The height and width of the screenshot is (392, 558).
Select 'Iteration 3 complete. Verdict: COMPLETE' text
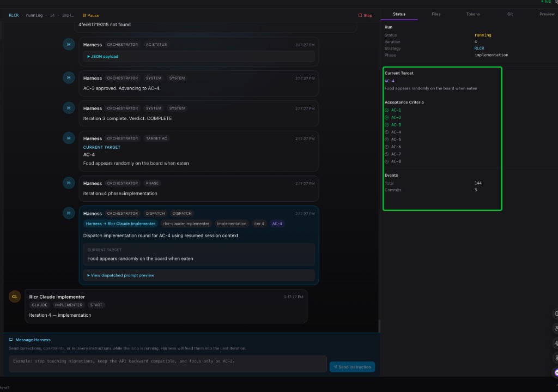pos(128,118)
